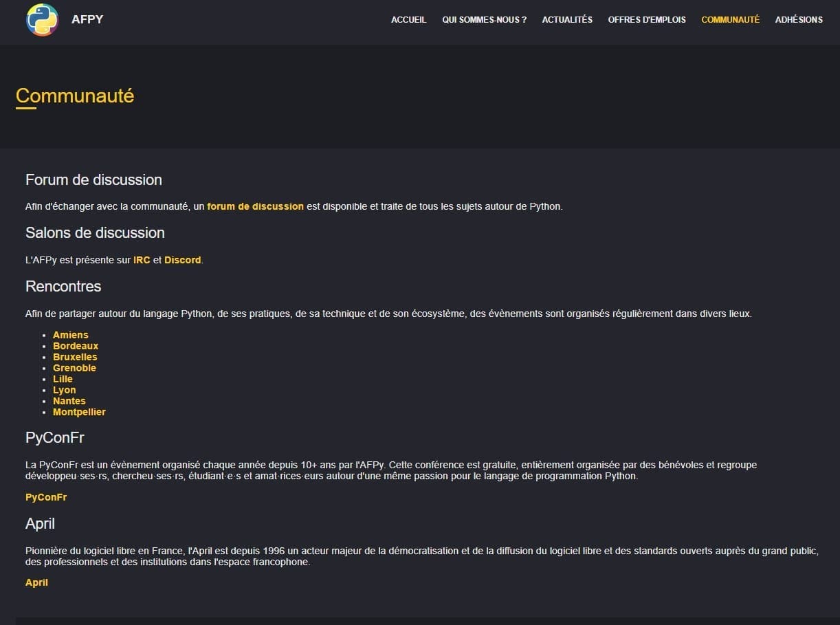Select the Communauté menu item
Screen dimensions: 840x625
730,20
